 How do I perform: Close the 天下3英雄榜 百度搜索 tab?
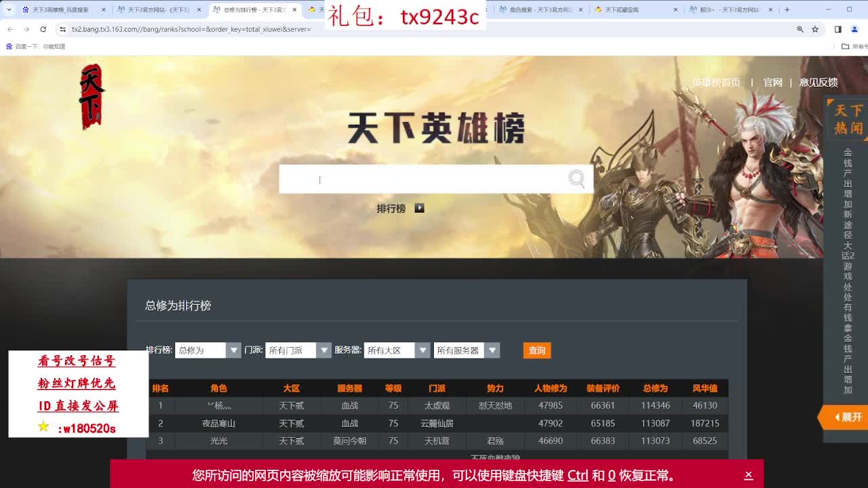[104, 9]
